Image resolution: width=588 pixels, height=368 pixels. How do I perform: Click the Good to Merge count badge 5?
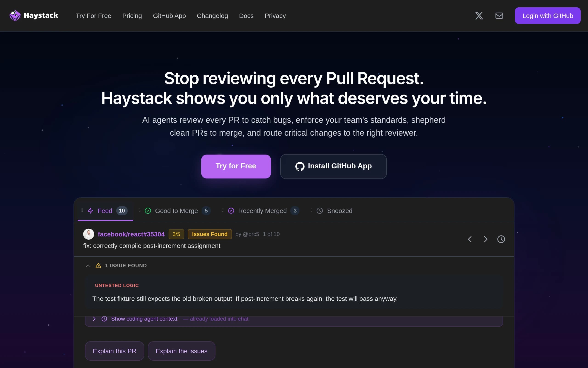point(206,211)
